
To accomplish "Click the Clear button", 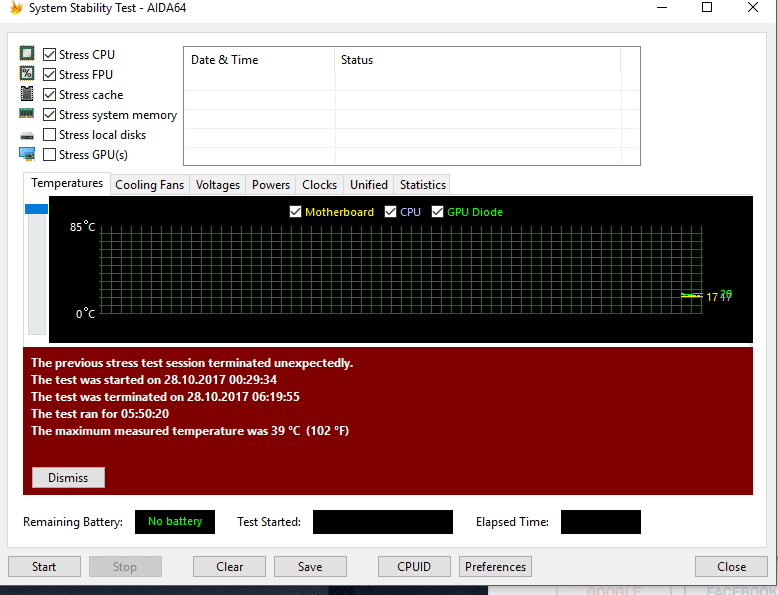I will (229, 567).
